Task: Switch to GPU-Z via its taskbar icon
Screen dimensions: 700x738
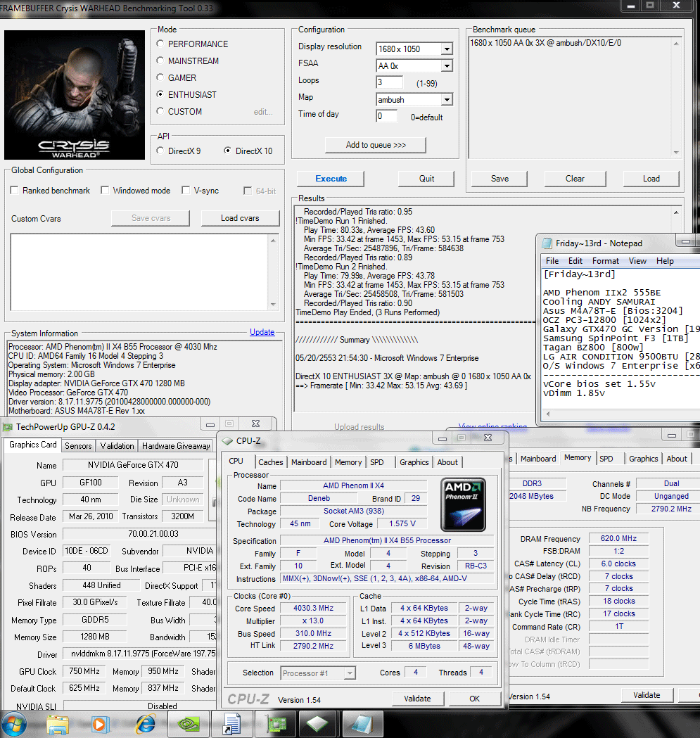Action: point(276,724)
